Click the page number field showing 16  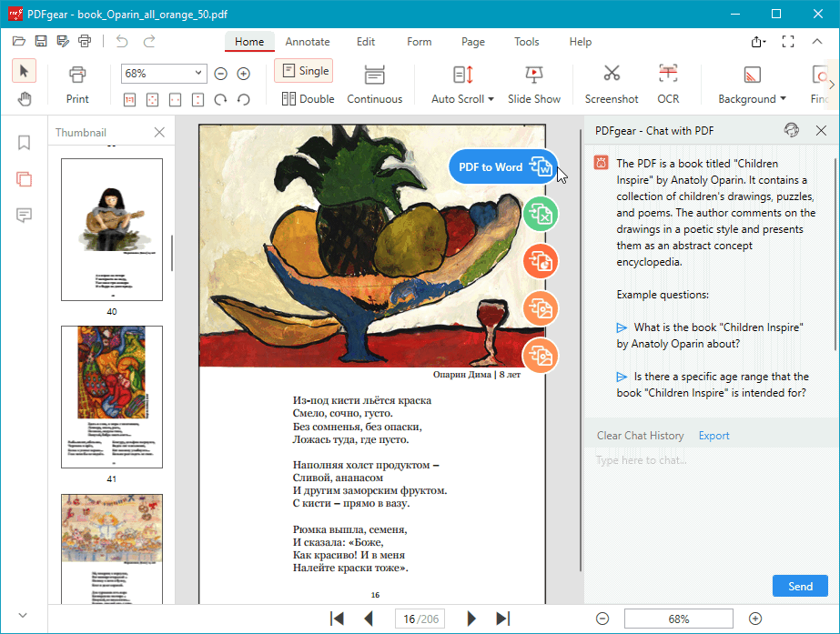[420, 619]
